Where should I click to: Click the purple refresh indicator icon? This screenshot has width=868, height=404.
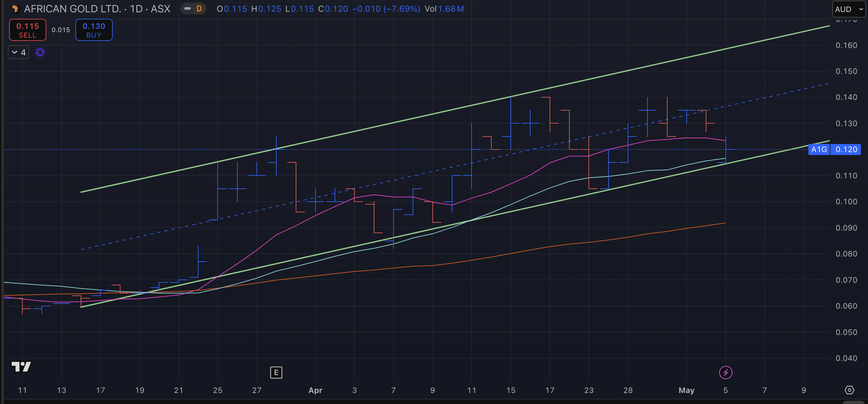[x=40, y=52]
